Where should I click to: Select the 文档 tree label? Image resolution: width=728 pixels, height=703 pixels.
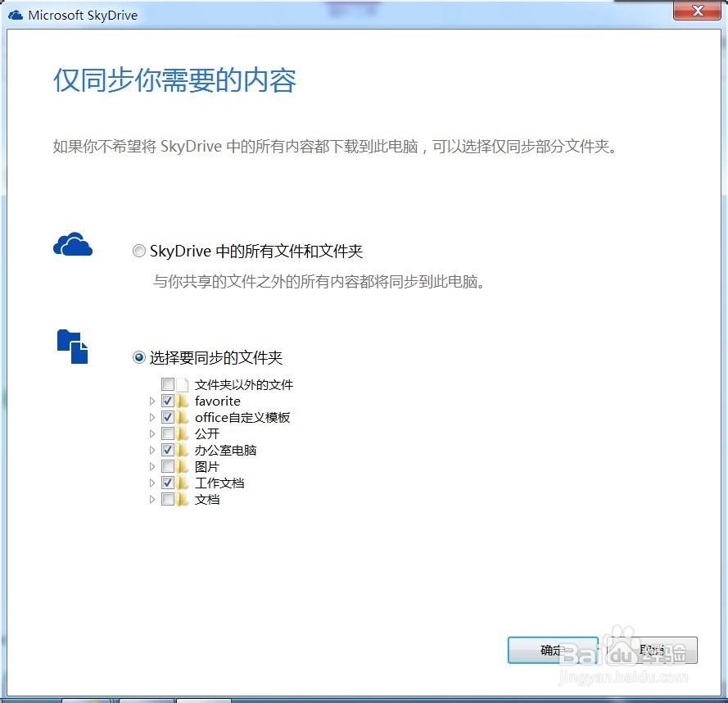click(x=207, y=500)
